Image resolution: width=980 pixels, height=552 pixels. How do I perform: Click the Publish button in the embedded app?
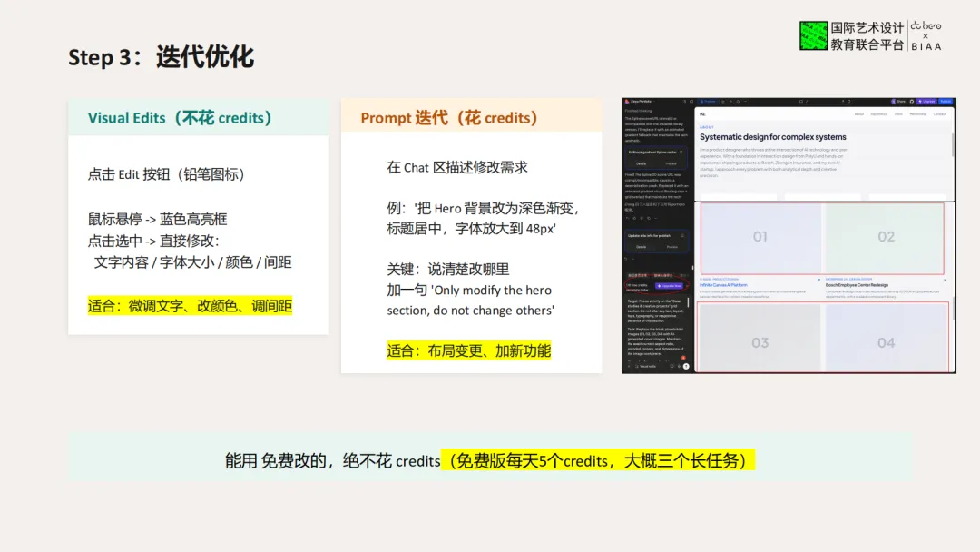click(945, 102)
